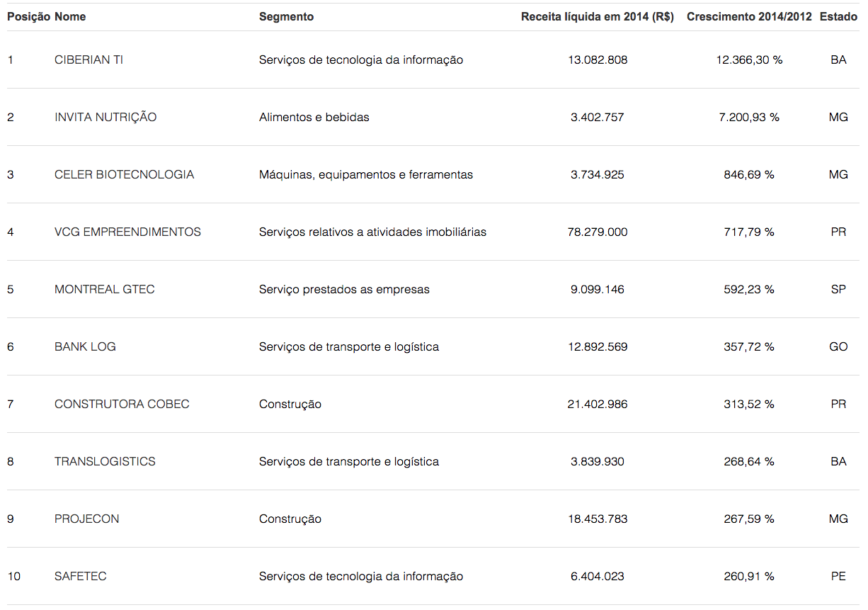Screen dimensions: 868x610
Task: Click the Receita líquida em 2014 header
Action: coord(597,16)
